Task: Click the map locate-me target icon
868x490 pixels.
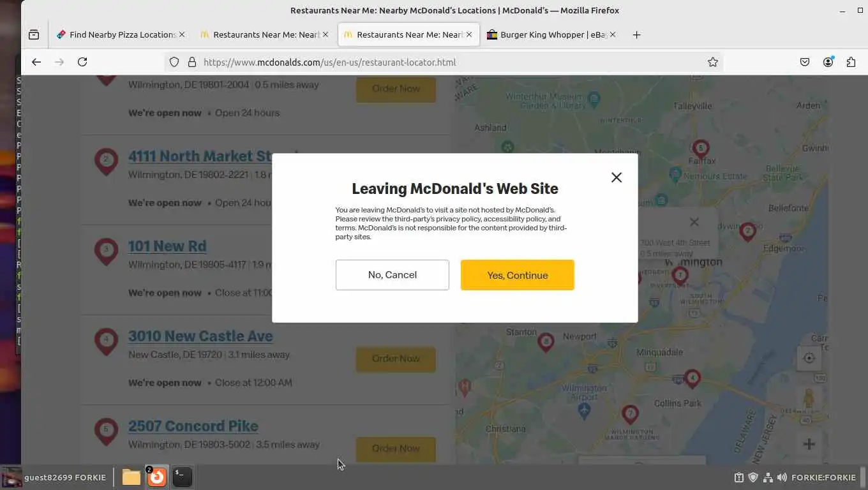Action: coord(809,358)
